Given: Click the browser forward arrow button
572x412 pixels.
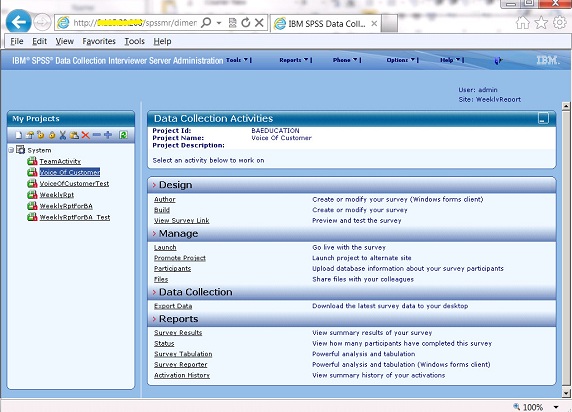Looking at the screenshot, I should tap(42, 23).
